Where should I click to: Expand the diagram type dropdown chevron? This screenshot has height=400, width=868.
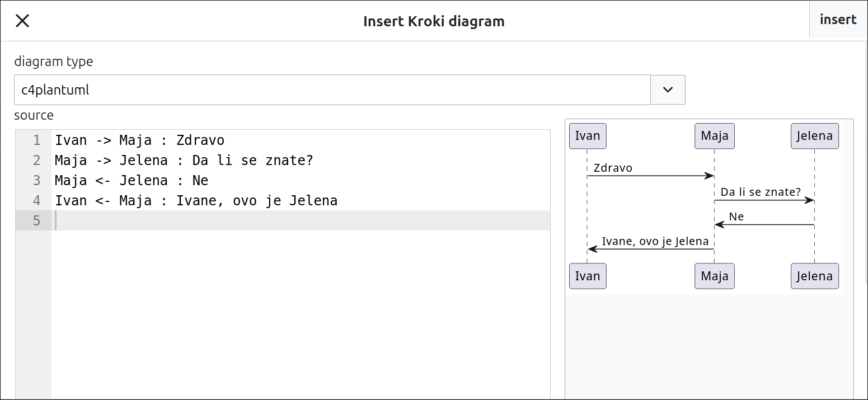pos(668,90)
